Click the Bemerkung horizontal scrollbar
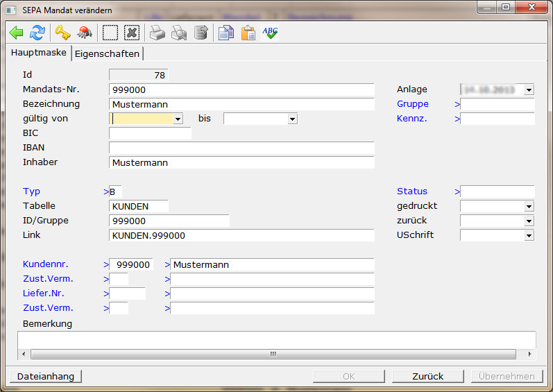Viewport: 553px width, 392px height. [x=273, y=354]
